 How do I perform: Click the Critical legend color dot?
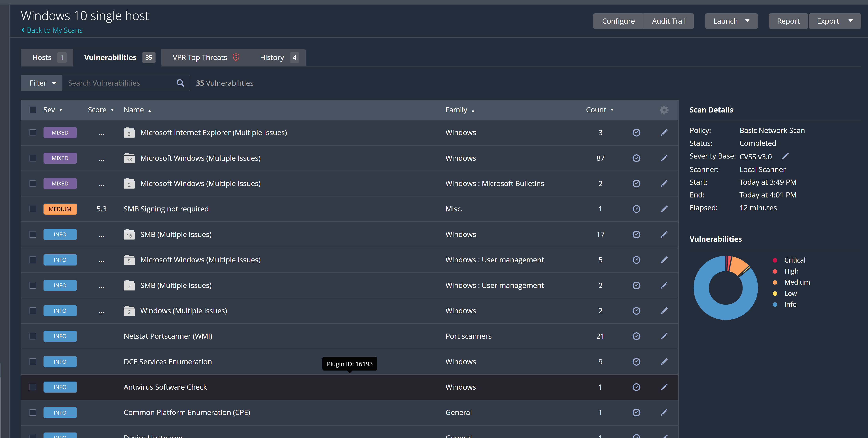(775, 260)
